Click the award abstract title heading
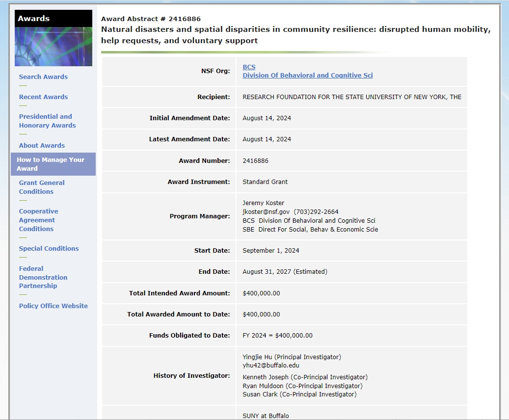The height and width of the screenshot is (420, 509). coord(295,35)
